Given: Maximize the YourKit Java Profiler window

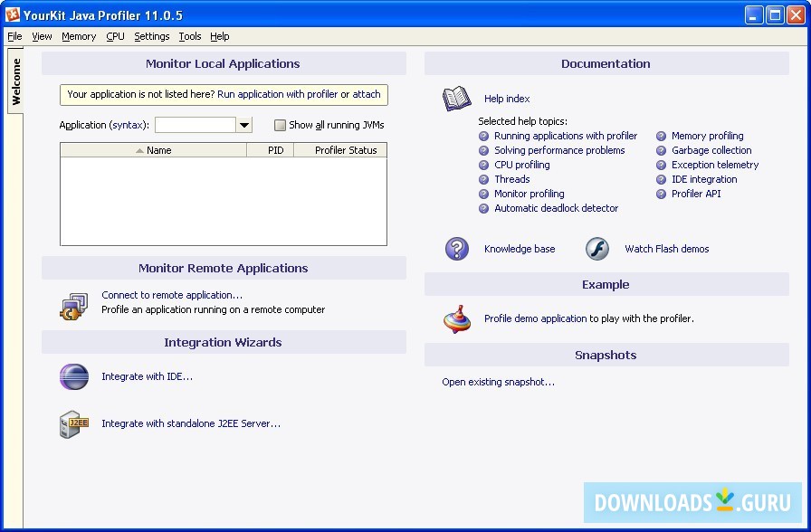Looking at the screenshot, I should 775,15.
